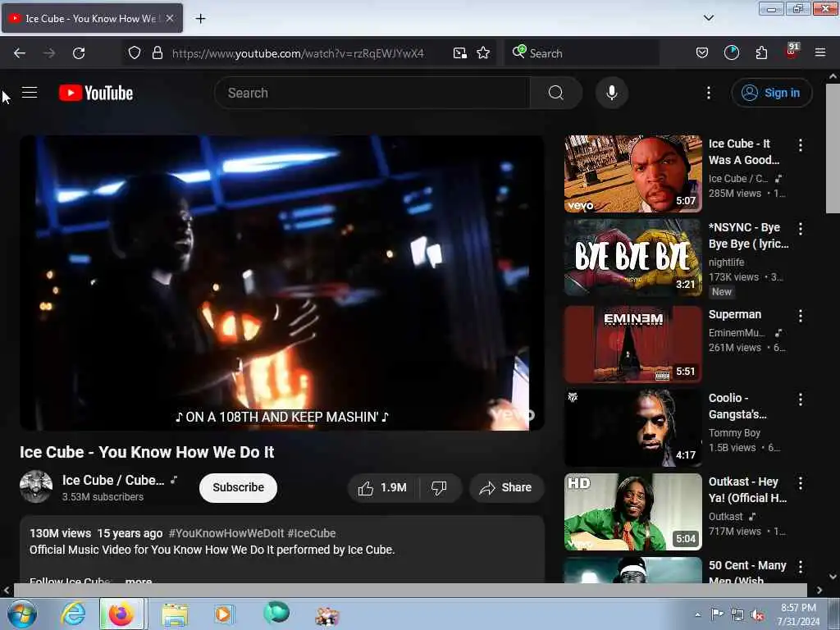Viewport: 840px width, 630px height.
Task: Open options menu for 50 Cent video
Action: tap(800, 566)
